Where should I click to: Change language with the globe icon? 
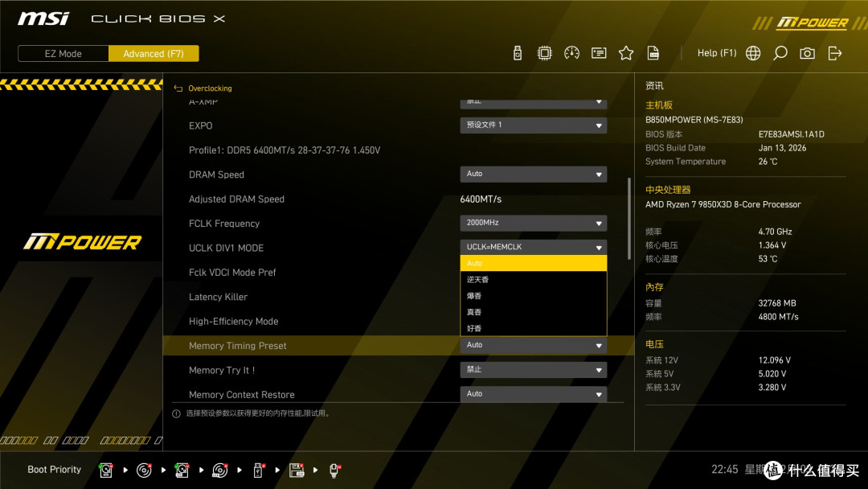coord(753,53)
